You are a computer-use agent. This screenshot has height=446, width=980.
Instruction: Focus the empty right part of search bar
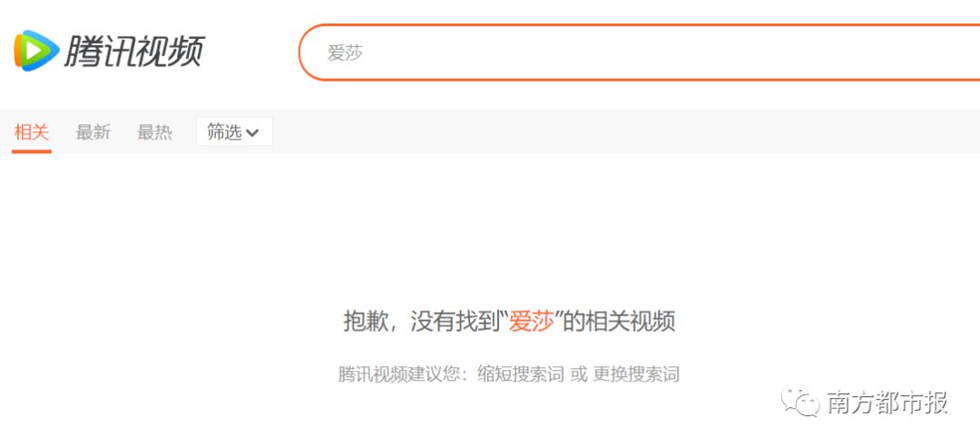(688, 53)
